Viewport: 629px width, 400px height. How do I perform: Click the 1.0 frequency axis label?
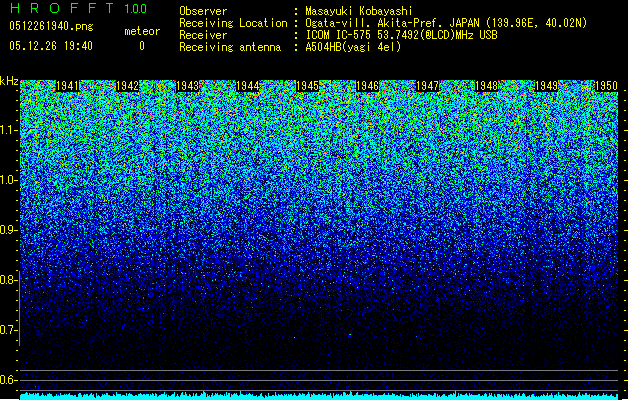[x=9, y=180]
